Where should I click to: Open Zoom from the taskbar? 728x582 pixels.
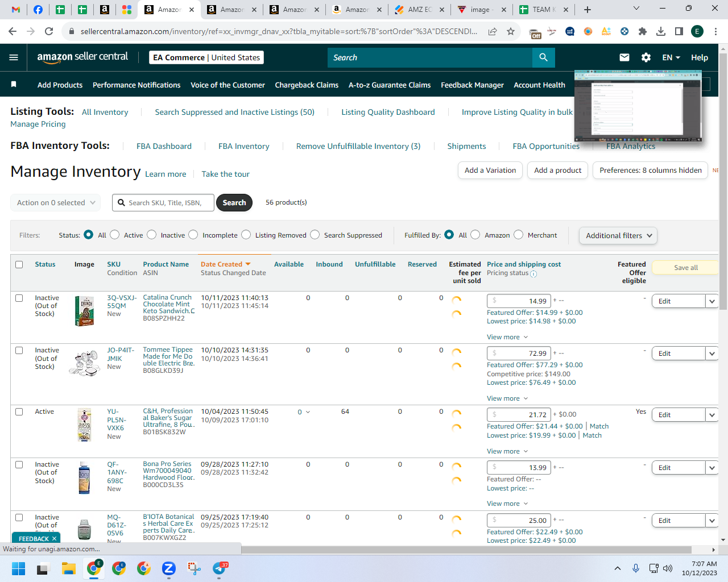(168, 568)
